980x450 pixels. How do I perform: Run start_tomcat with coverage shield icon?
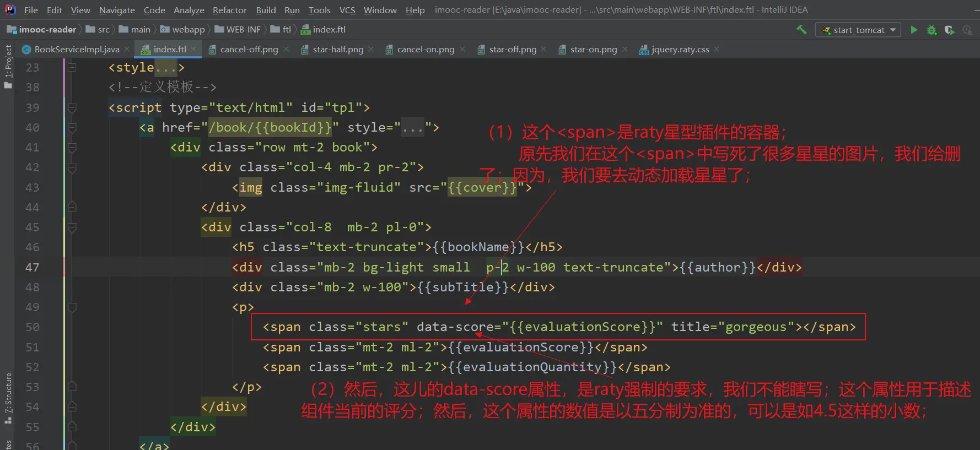tap(949, 30)
